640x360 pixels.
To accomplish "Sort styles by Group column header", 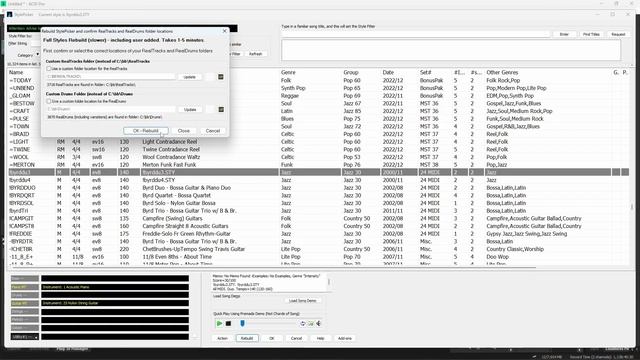I will pos(351,72).
